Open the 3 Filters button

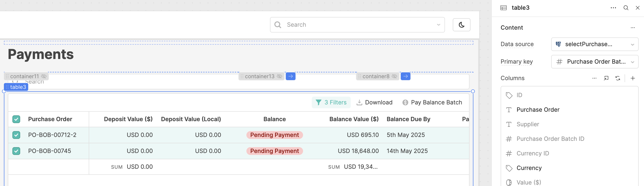click(331, 102)
